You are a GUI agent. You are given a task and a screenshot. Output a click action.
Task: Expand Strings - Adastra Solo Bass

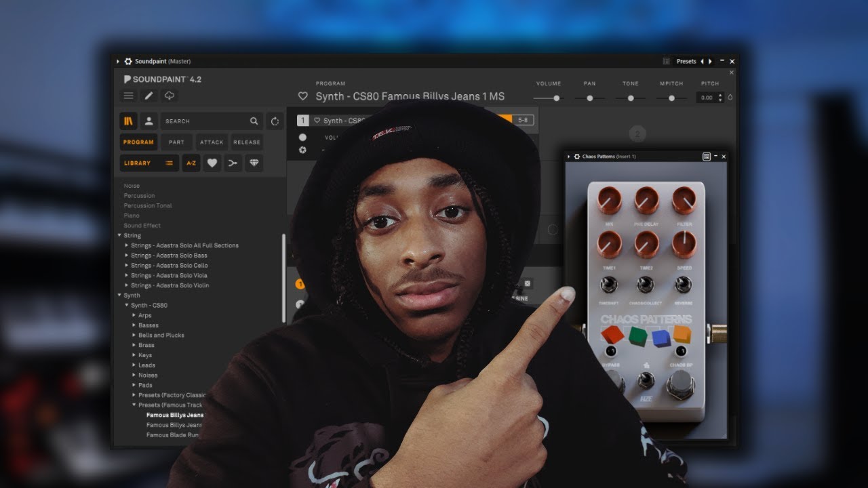coord(126,256)
